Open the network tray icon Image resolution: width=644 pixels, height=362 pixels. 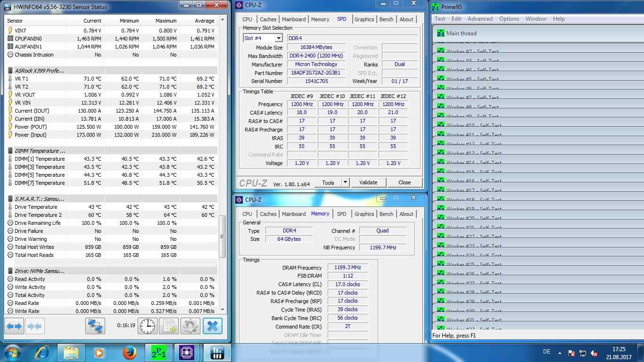point(583,353)
